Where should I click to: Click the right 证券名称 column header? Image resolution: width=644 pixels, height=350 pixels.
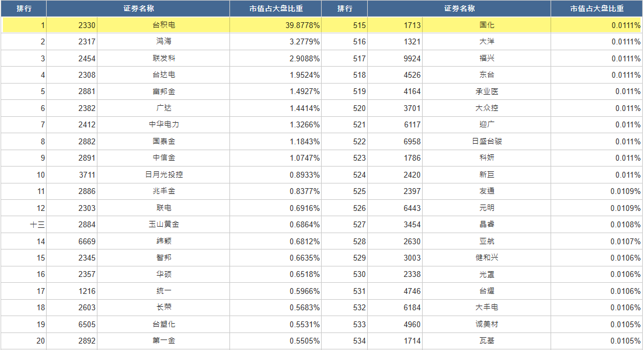click(x=459, y=9)
